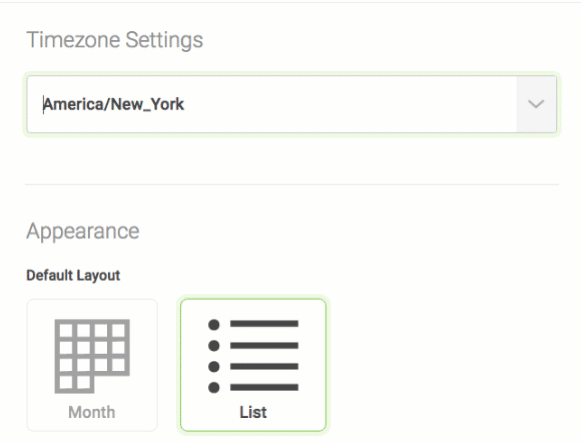
Task: Click the America/New_York text value
Action: (x=113, y=104)
